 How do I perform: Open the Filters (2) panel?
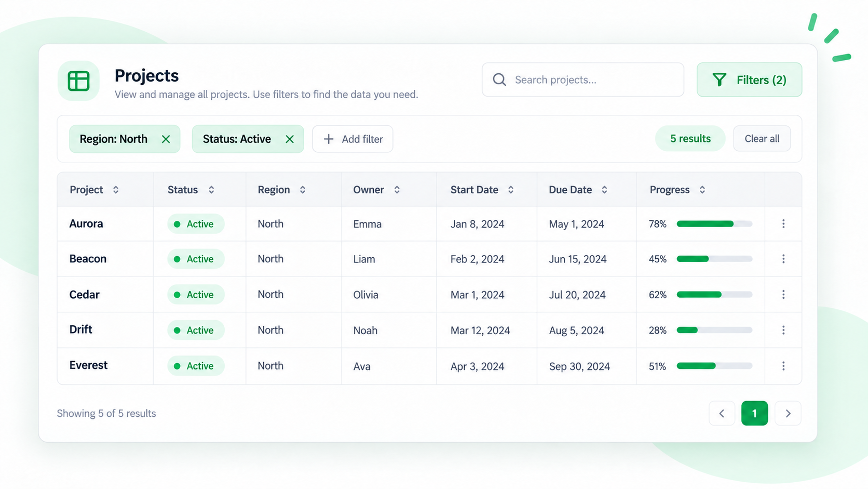coord(749,80)
